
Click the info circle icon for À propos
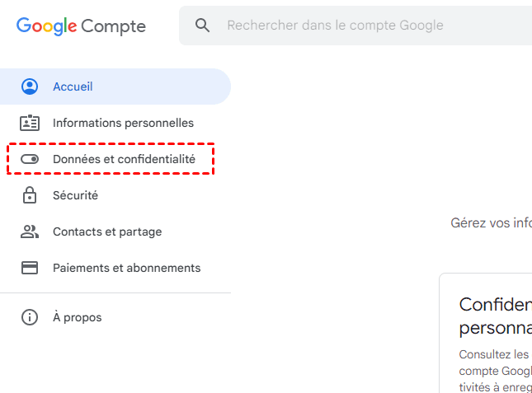pos(30,317)
